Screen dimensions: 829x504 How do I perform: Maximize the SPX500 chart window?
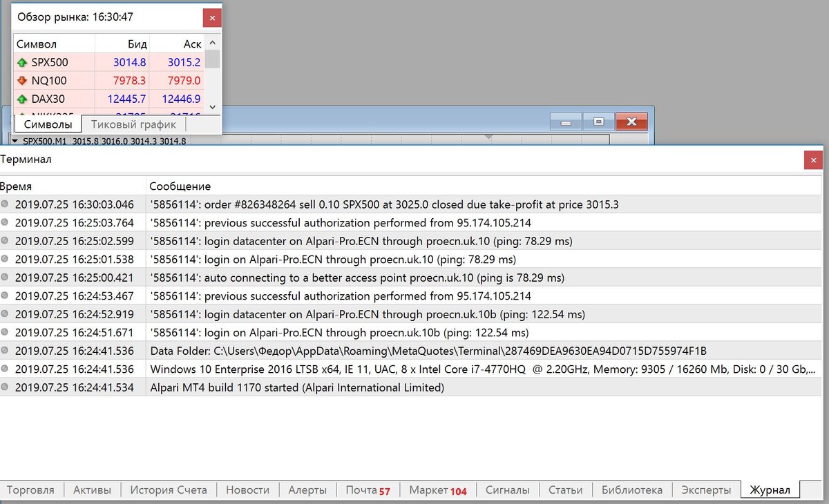599,122
